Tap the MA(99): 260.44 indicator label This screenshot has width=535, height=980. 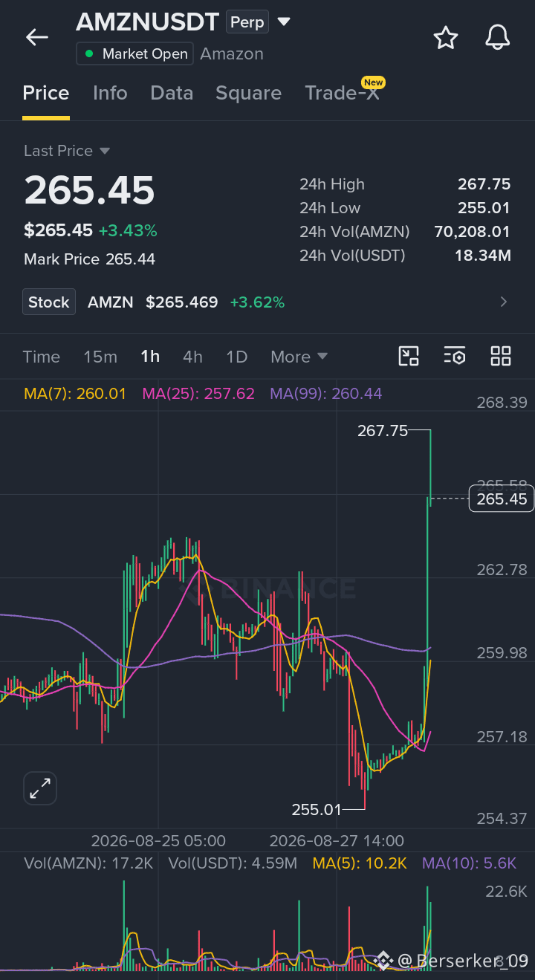[x=326, y=394]
